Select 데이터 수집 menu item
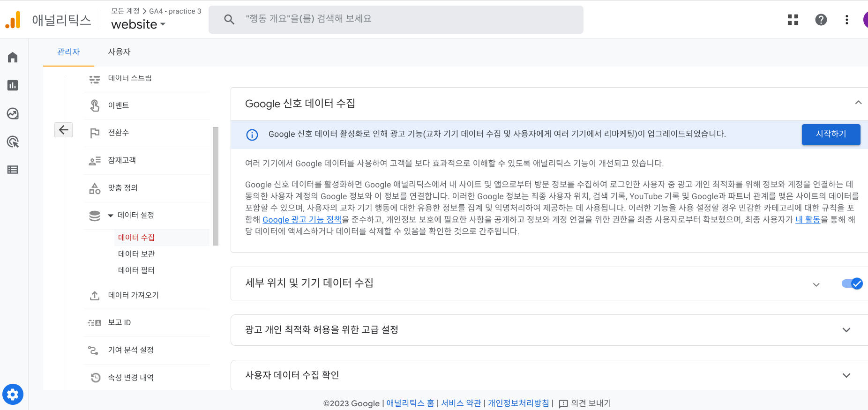 162,238
